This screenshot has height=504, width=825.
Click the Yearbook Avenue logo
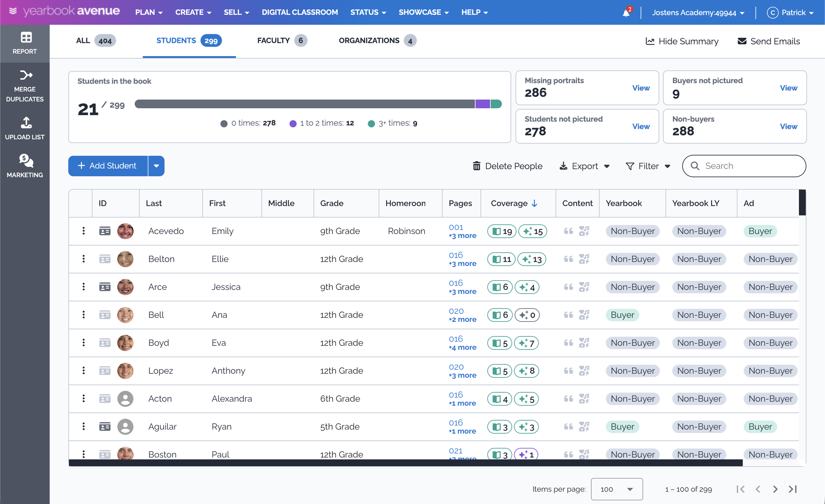pyautogui.click(x=65, y=11)
